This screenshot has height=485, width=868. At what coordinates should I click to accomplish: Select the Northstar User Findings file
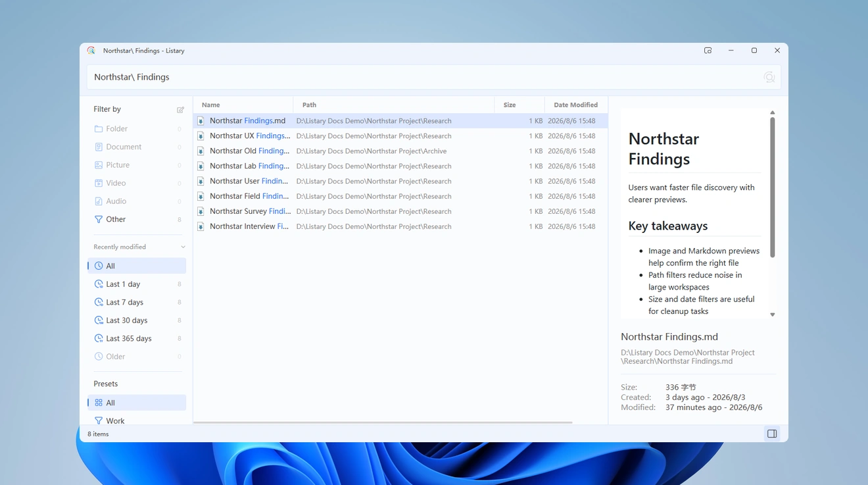400,182
